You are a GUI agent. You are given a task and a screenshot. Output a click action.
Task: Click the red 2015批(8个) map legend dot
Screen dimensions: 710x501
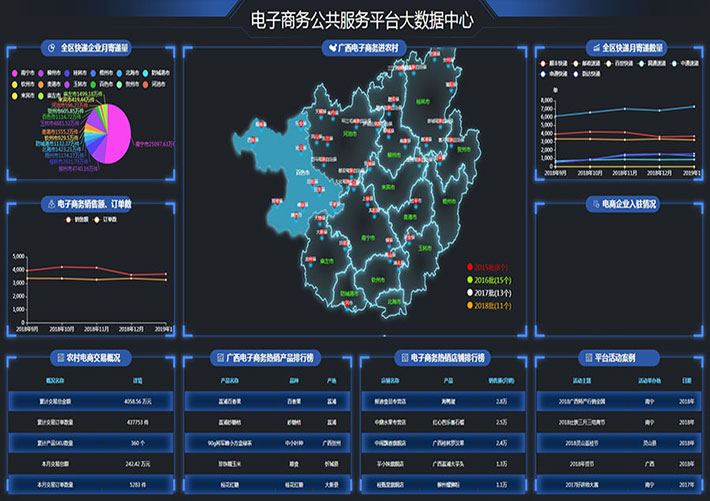(470, 267)
